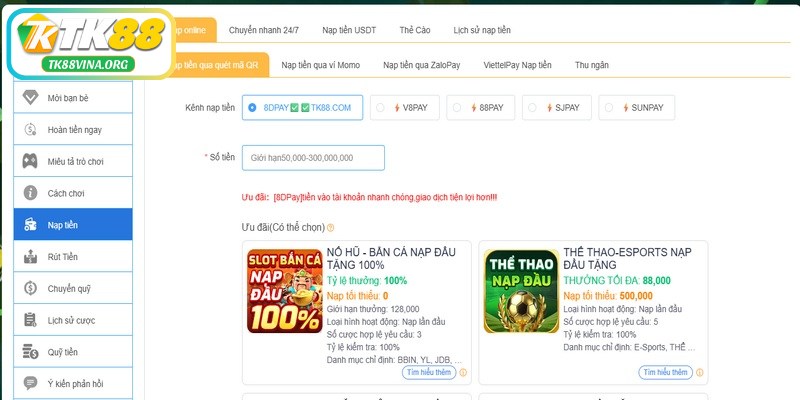Click 'Nạp tối thiểu: 500,000' text
Viewport: 800px width, 400px height.
pos(608,295)
